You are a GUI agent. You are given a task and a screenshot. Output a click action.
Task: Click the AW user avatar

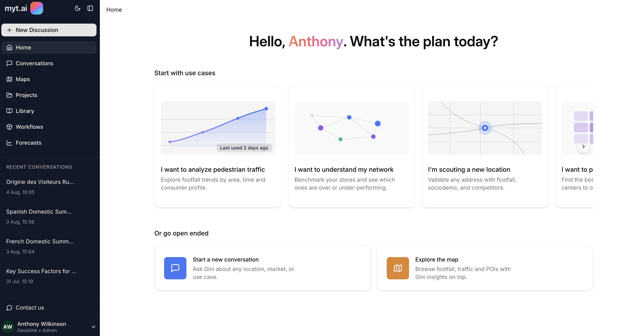(x=8, y=327)
